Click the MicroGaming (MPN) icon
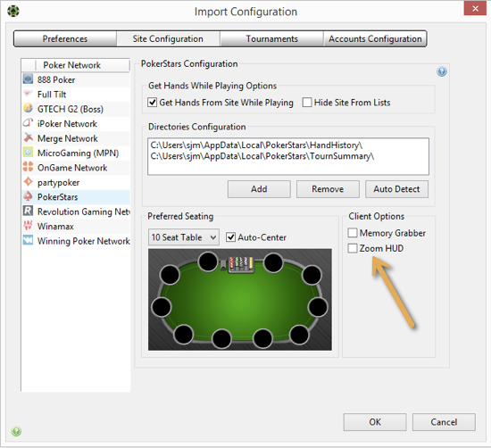The image size is (491, 448). coord(29,153)
